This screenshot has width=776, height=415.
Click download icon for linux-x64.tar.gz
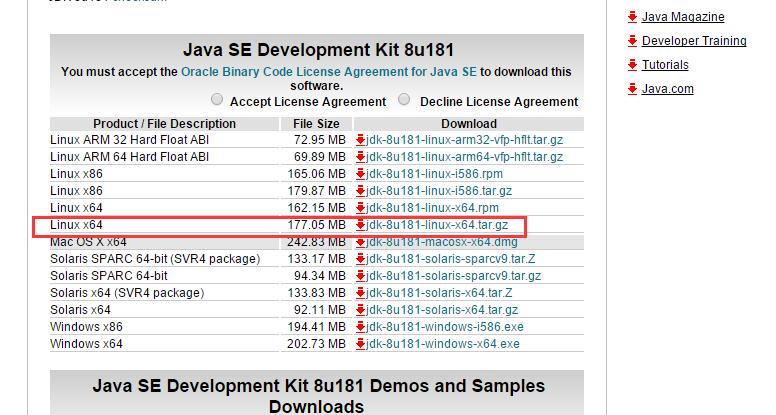pos(360,225)
